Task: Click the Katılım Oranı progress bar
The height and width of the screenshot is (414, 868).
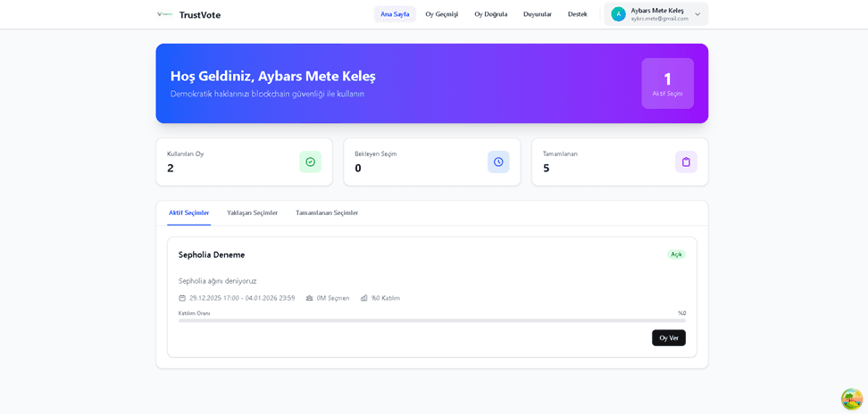Action: point(432,320)
